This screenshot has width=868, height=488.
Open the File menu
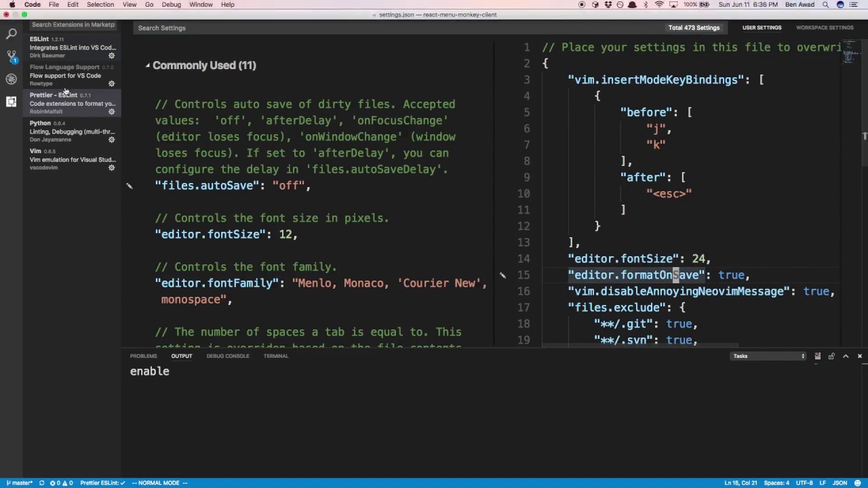[x=54, y=5]
